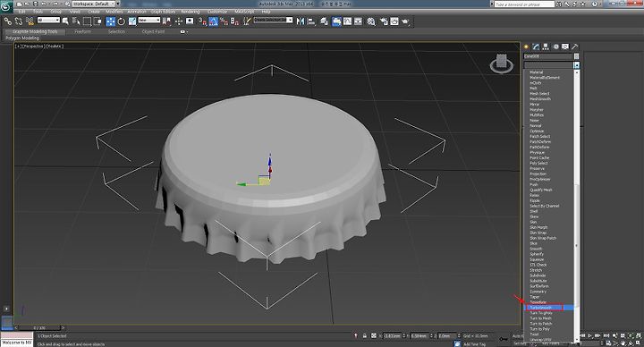Open the Layer Manager icon
The width and height of the screenshot is (644, 347).
(324, 21)
